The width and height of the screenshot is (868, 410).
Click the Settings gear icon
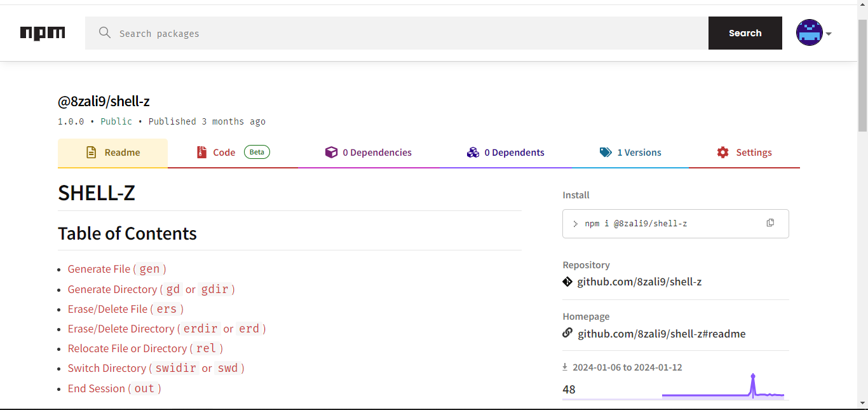tap(722, 153)
